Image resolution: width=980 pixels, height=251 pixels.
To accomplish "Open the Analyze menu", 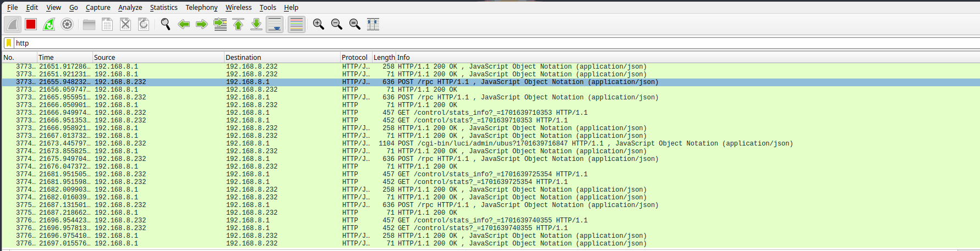I will coord(130,8).
